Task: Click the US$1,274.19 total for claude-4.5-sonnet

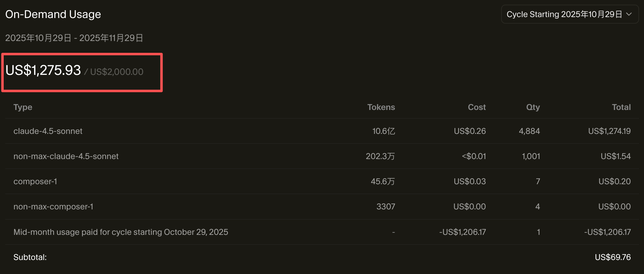Action: (609, 131)
